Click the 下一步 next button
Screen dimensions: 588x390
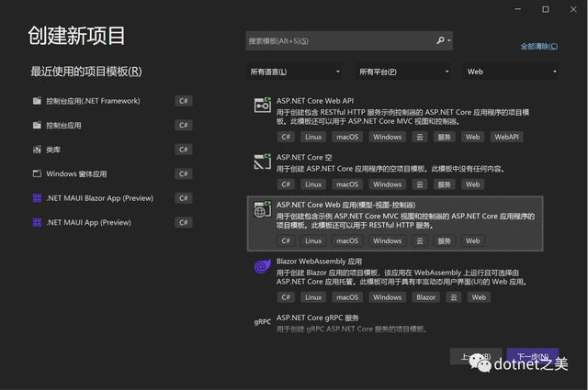pyautogui.click(x=533, y=356)
